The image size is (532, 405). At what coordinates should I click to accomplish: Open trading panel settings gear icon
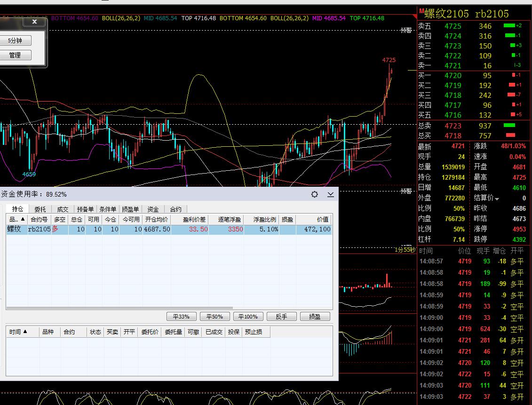click(x=315, y=194)
